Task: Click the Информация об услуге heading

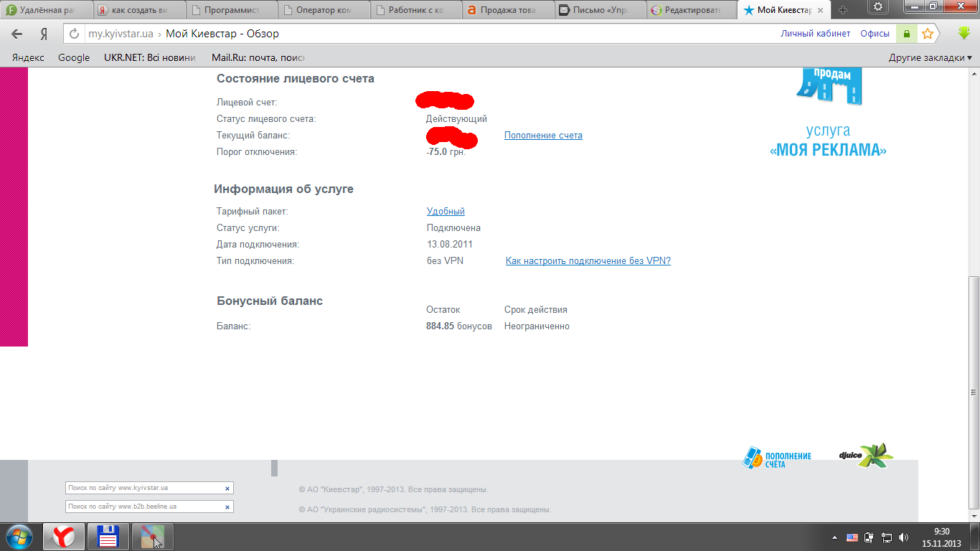Action: click(x=283, y=189)
